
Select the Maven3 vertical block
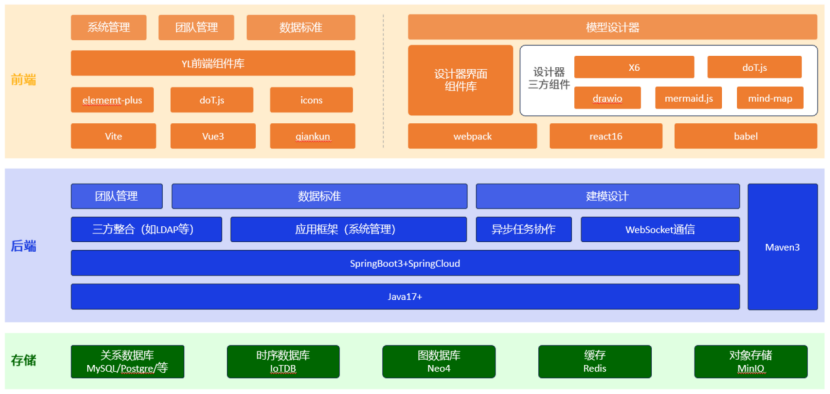(x=782, y=247)
